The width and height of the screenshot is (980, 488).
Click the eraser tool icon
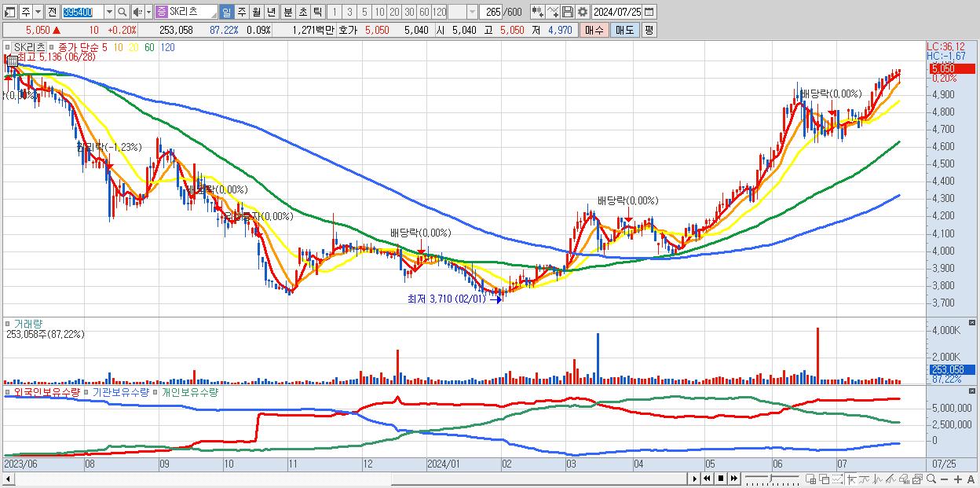pyautogui.click(x=904, y=479)
